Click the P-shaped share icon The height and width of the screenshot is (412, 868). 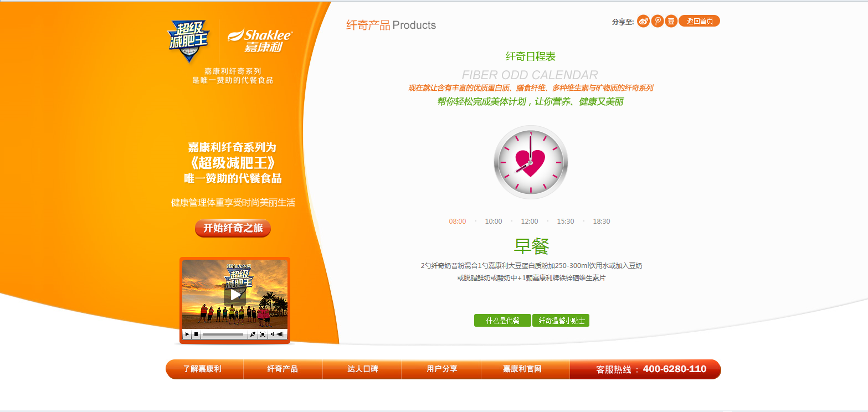[657, 21]
